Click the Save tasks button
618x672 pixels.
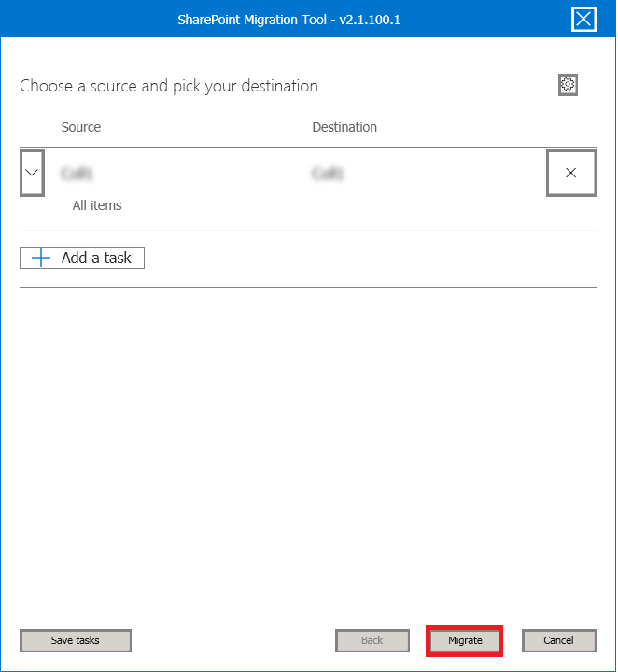(x=76, y=640)
